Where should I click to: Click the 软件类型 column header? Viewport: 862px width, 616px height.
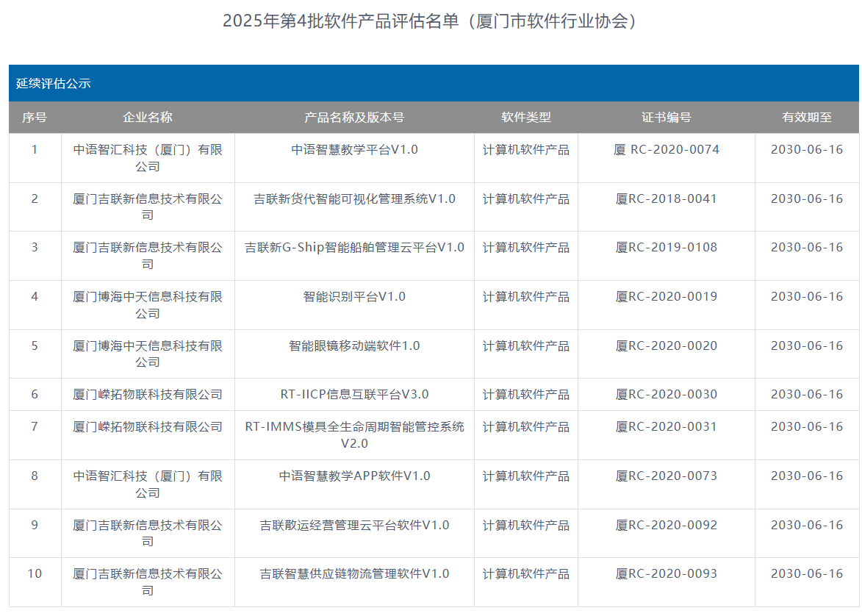click(526, 118)
